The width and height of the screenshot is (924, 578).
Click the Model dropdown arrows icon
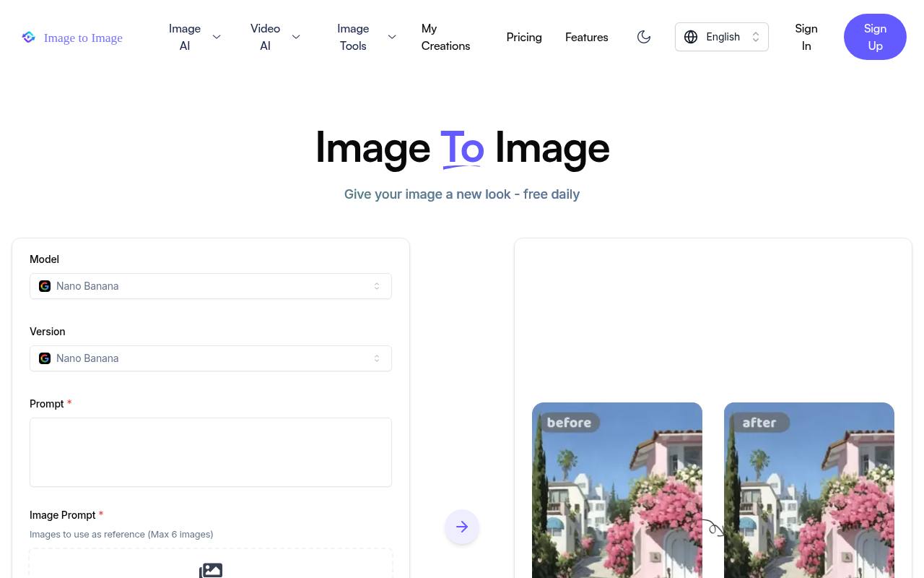pyautogui.click(x=377, y=286)
